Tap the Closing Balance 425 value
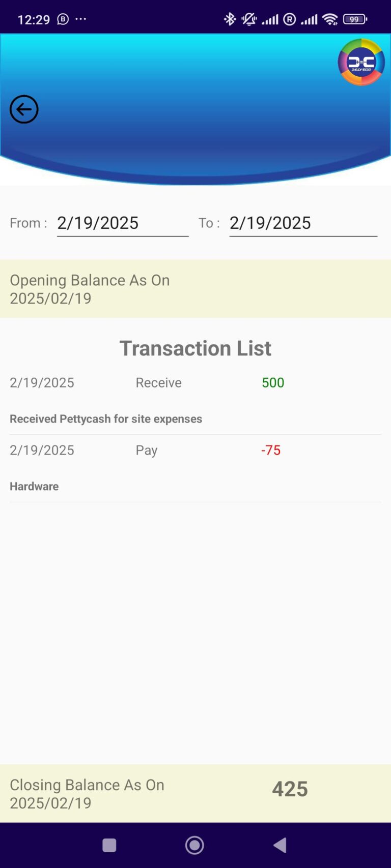This screenshot has height=868, width=391. click(x=290, y=789)
